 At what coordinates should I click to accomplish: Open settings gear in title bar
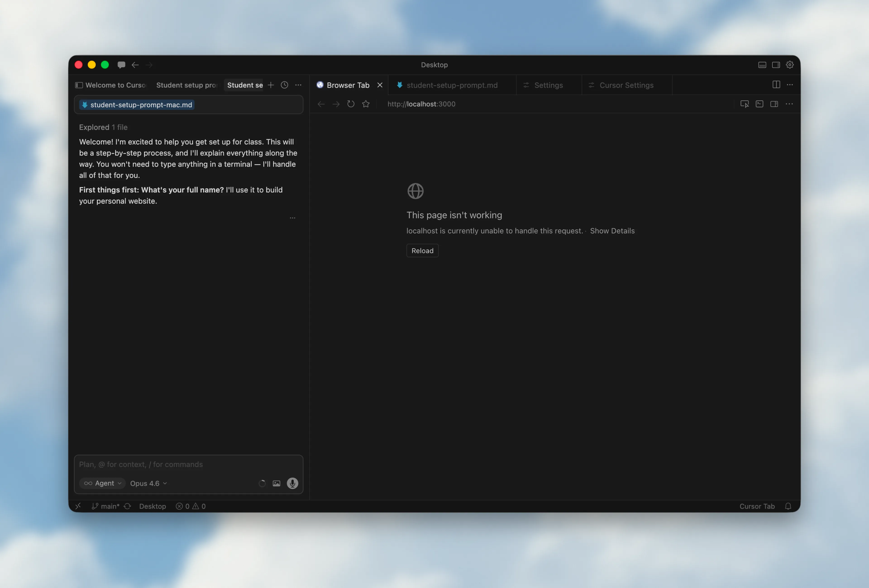click(790, 65)
